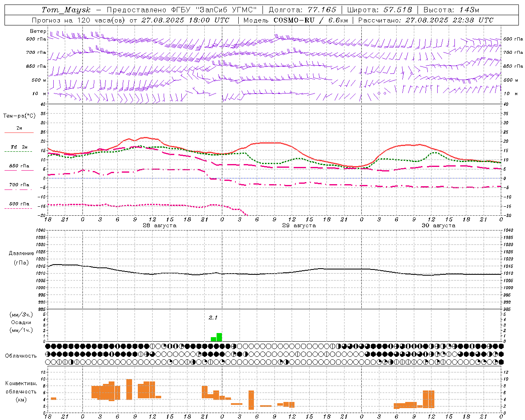525x420 pixels.
Task: Click the 'Долгота: 77.165' longitude value
Action: pos(302,10)
